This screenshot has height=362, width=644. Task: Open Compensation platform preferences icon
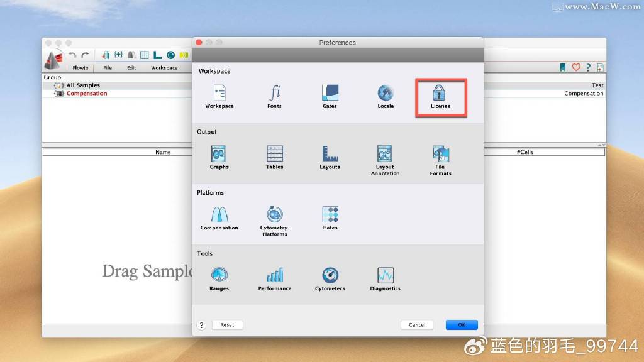click(x=219, y=218)
